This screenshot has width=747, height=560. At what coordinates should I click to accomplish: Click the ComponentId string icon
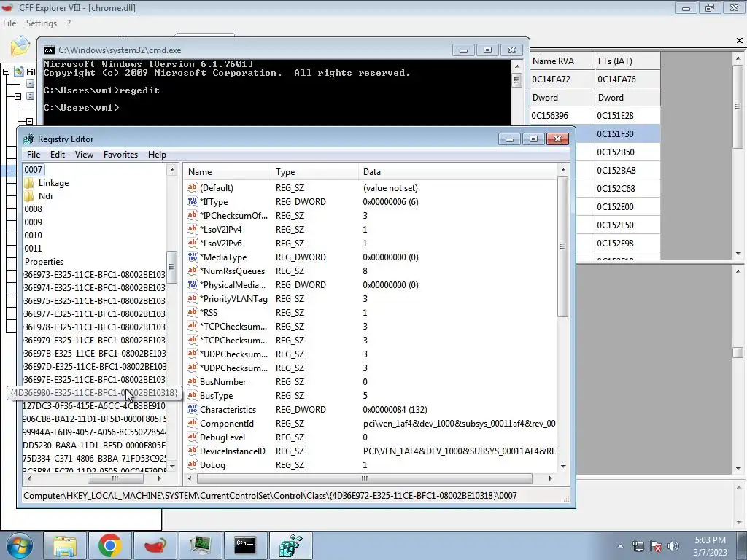click(193, 424)
